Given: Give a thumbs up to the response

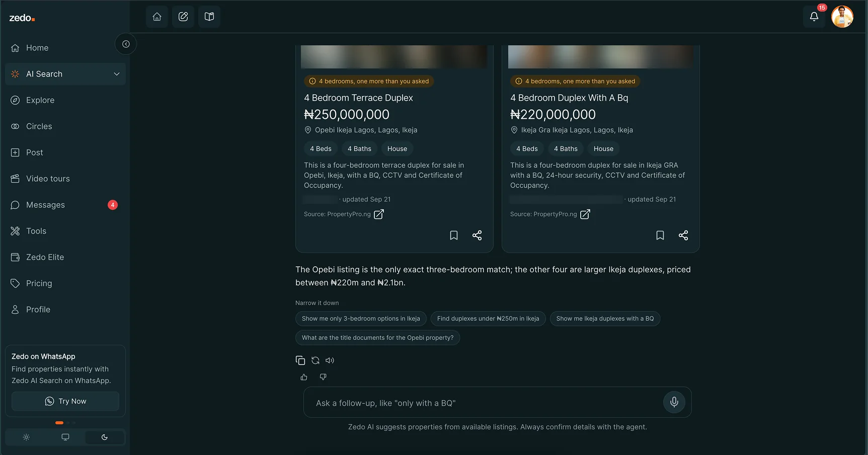Looking at the screenshot, I should click(304, 377).
